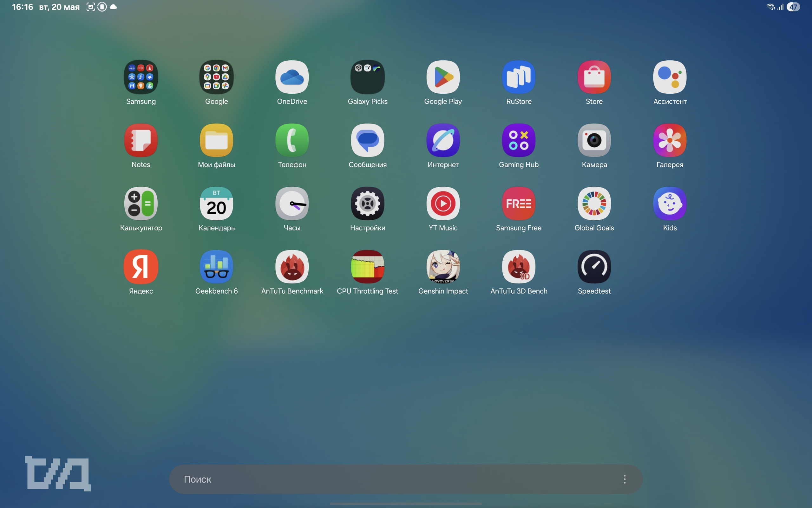The width and height of the screenshot is (812, 508).
Task: Open Календарь showing date 20
Action: pyautogui.click(x=216, y=204)
